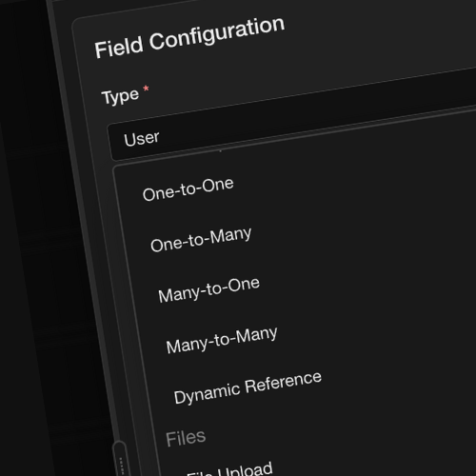Choose the Dynamic Reference option
The width and height of the screenshot is (476, 476).
coord(248,387)
